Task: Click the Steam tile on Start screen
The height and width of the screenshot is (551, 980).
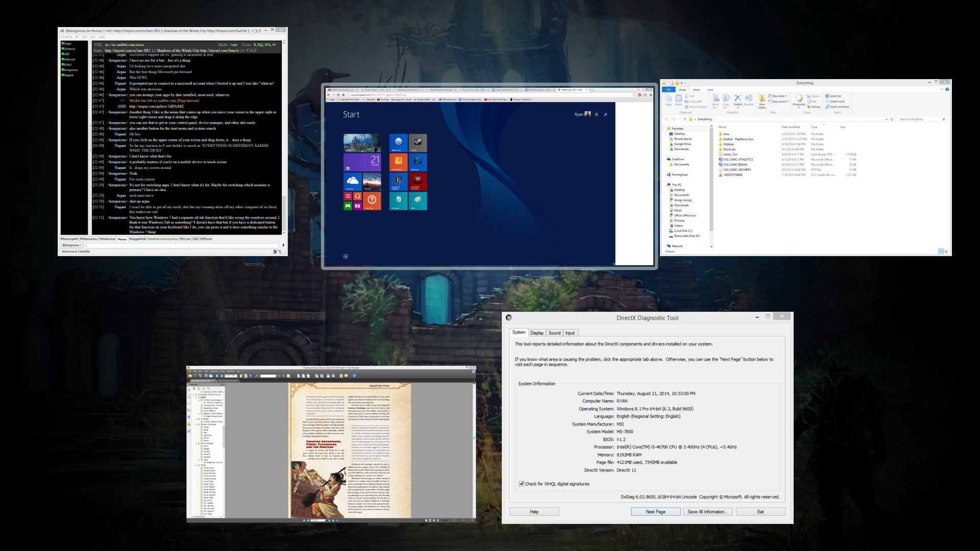Action: coord(418,143)
